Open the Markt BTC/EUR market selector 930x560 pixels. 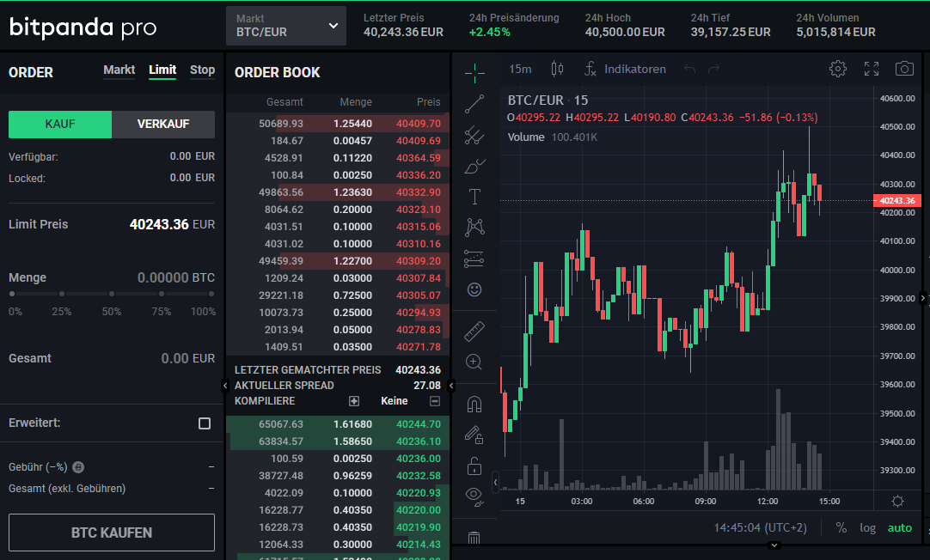click(285, 25)
